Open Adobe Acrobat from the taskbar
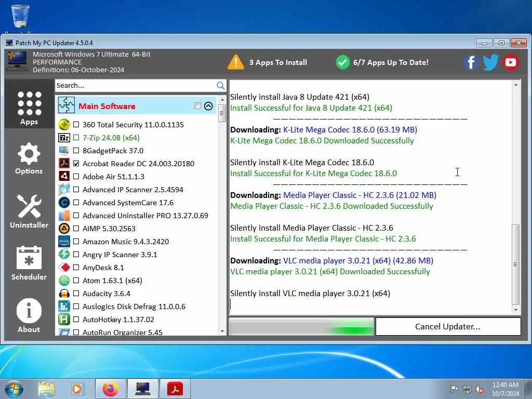 point(175,389)
